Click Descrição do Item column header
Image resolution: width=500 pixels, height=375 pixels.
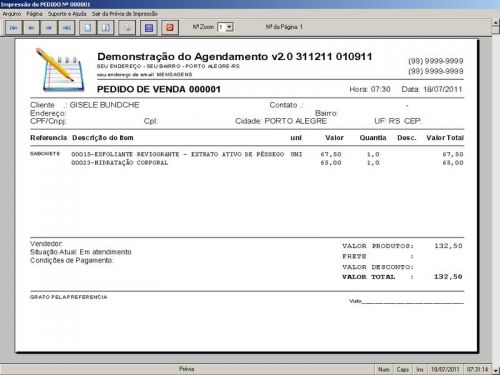[103, 138]
